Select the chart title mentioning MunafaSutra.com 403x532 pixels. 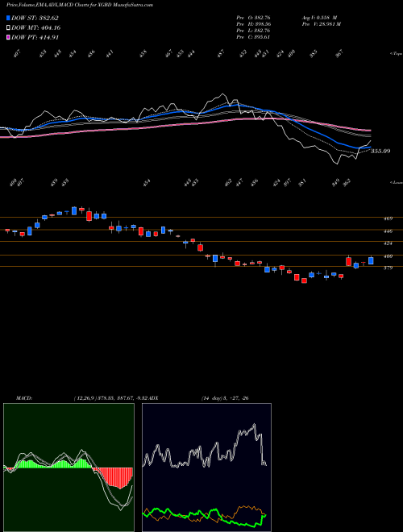point(79,5)
